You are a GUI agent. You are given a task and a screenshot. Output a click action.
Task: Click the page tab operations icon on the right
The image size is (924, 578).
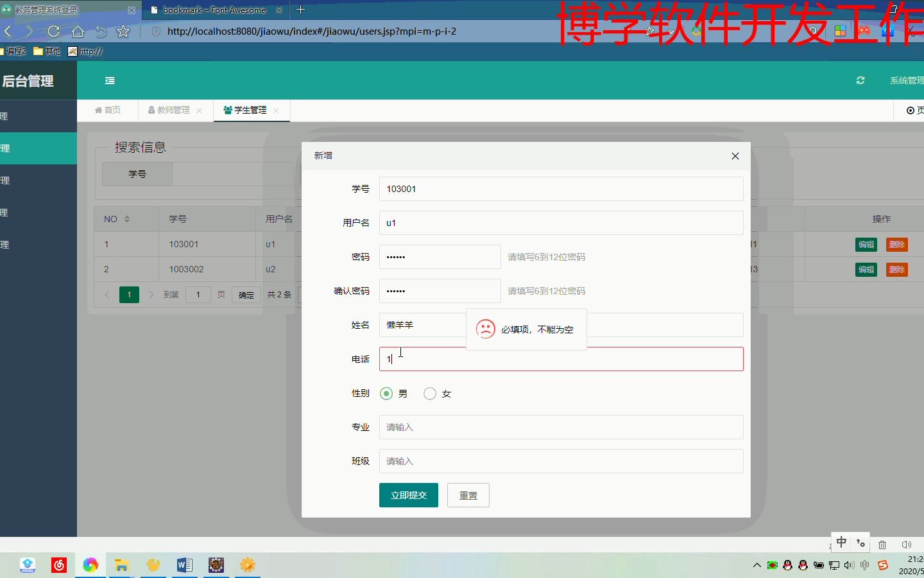click(x=911, y=110)
